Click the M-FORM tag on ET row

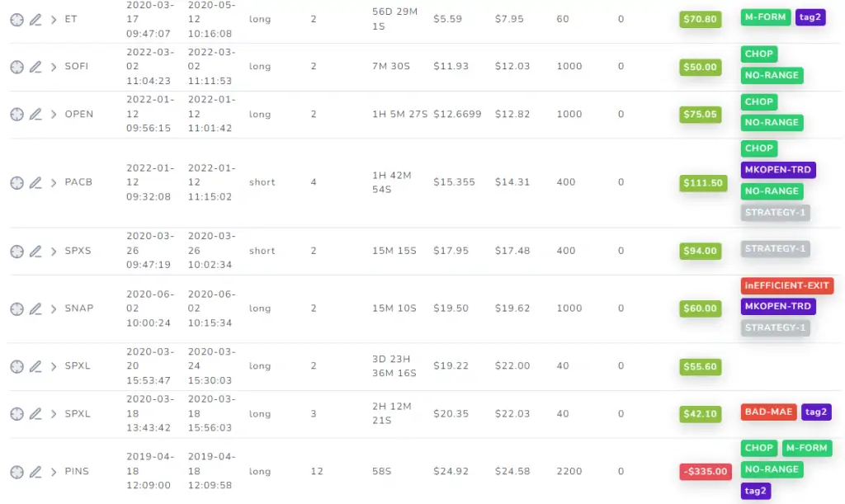click(765, 17)
